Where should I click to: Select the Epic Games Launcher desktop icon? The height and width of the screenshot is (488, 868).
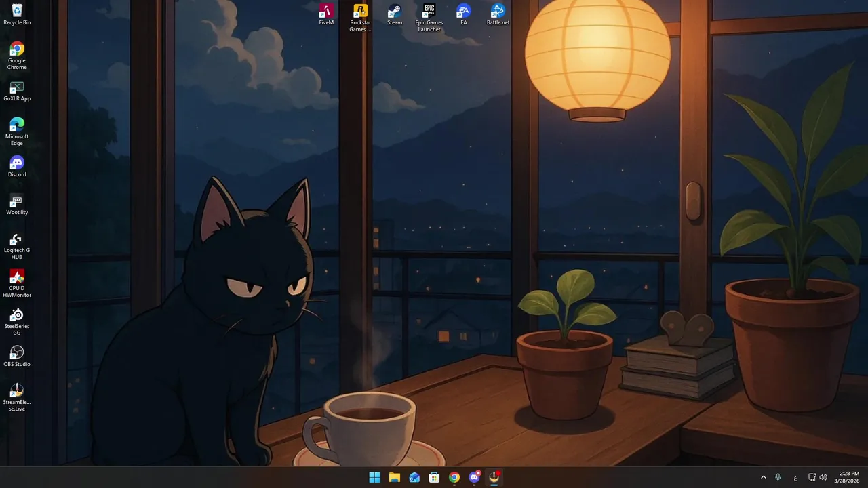[x=429, y=18]
